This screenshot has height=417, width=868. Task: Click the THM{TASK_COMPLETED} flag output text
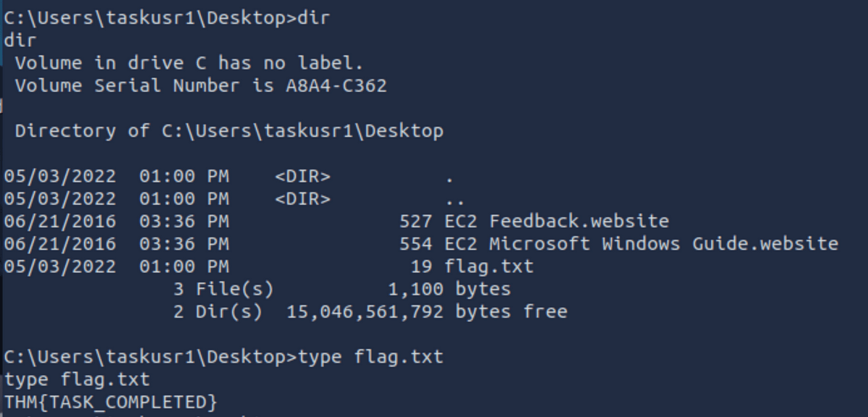[x=111, y=402]
